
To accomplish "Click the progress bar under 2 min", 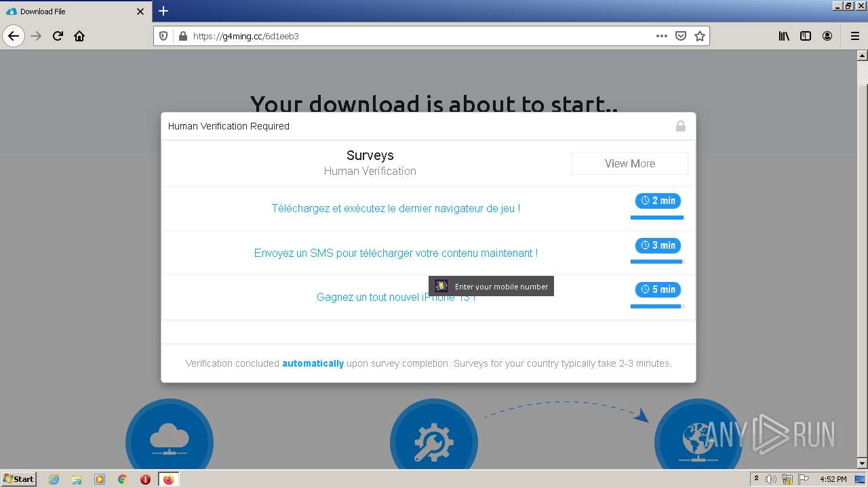I will click(657, 218).
